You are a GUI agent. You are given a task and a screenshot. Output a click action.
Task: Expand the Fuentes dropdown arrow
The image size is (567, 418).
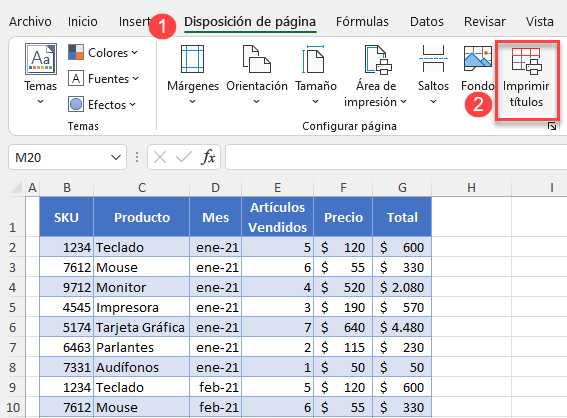[136, 79]
